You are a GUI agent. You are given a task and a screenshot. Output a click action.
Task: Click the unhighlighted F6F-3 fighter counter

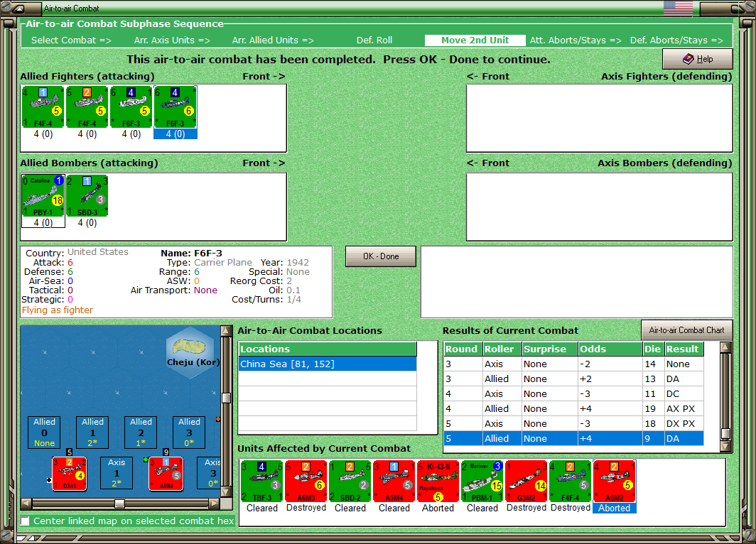click(131, 107)
